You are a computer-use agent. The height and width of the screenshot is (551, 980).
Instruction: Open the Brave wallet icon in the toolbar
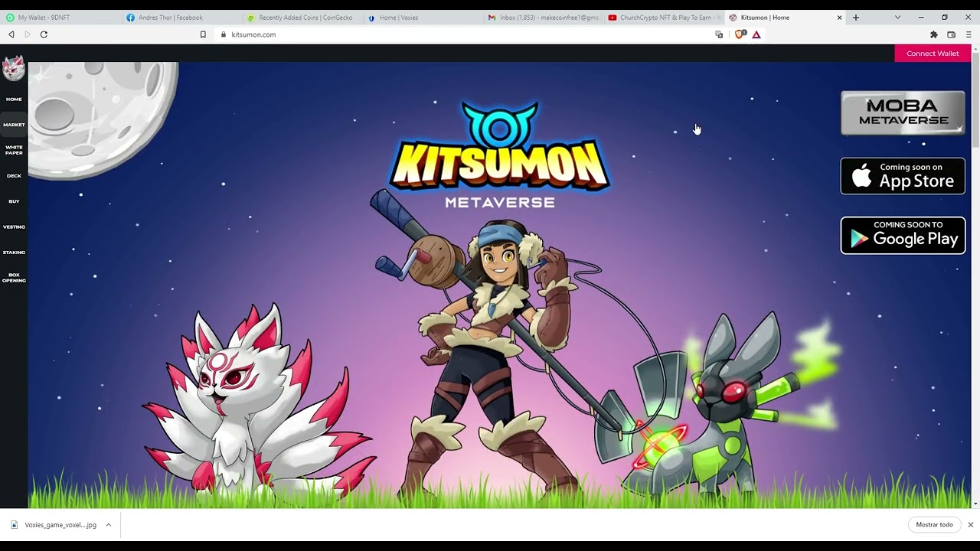point(952,34)
